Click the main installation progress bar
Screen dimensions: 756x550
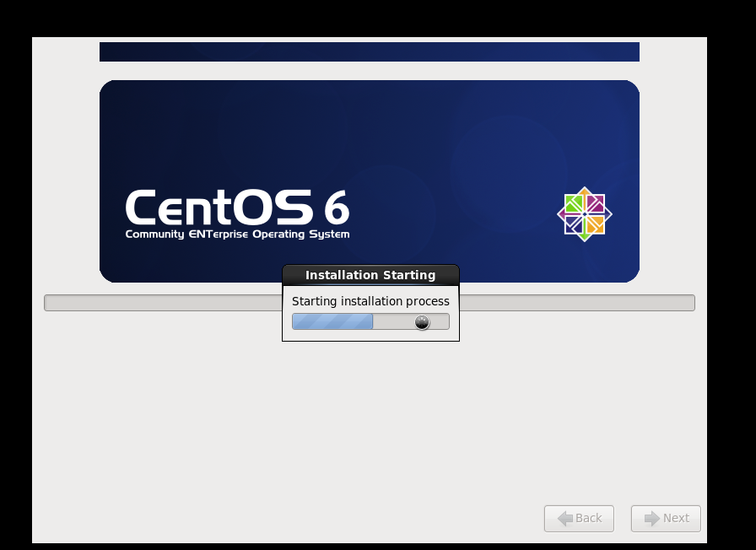370,303
